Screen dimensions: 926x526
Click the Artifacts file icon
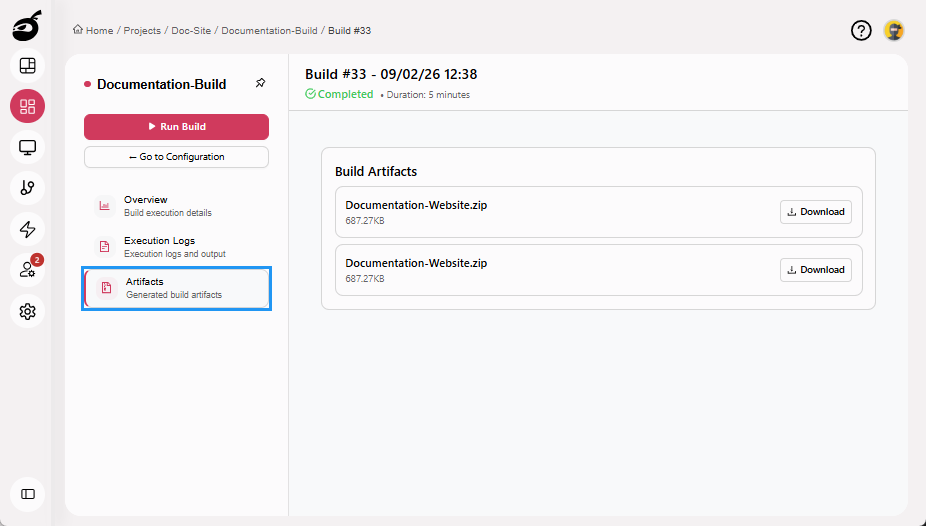106,287
